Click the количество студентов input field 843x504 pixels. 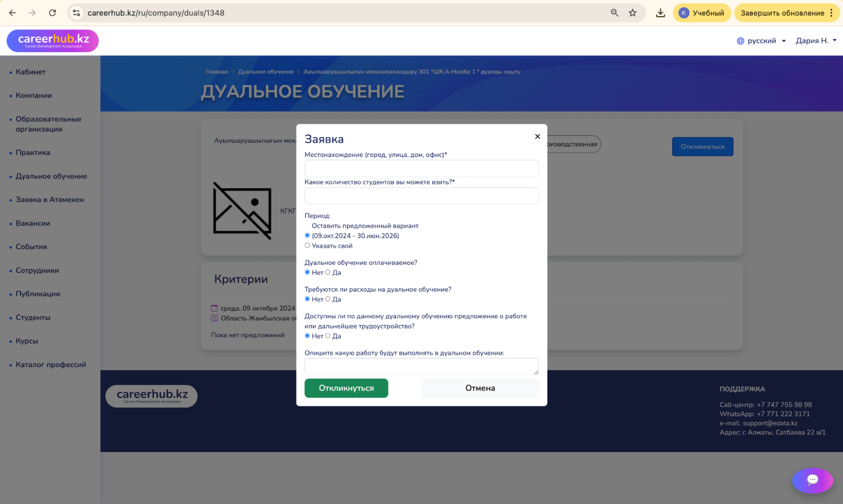coord(421,196)
